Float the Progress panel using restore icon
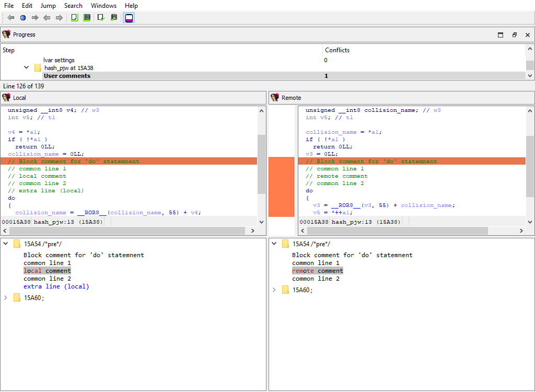The image size is (535, 392). point(514,35)
